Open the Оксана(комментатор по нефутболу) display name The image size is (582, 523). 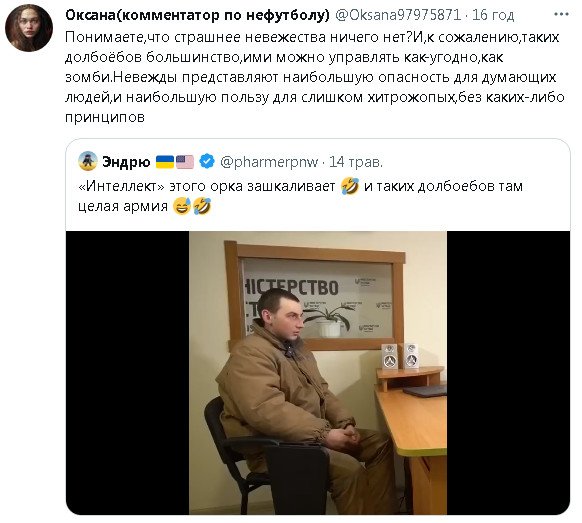(197, 15)
